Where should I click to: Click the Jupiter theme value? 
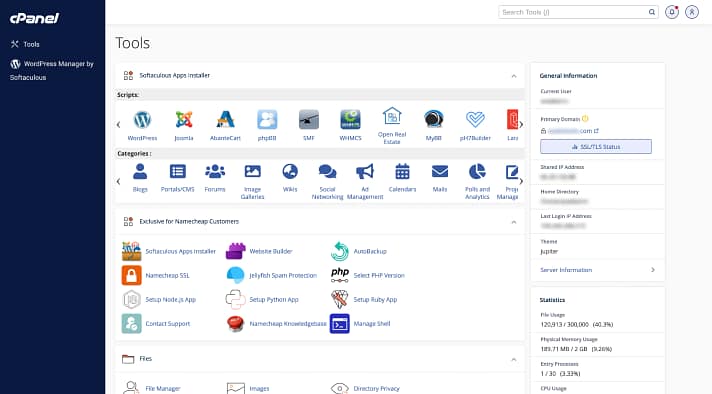(x=549, y=251)
